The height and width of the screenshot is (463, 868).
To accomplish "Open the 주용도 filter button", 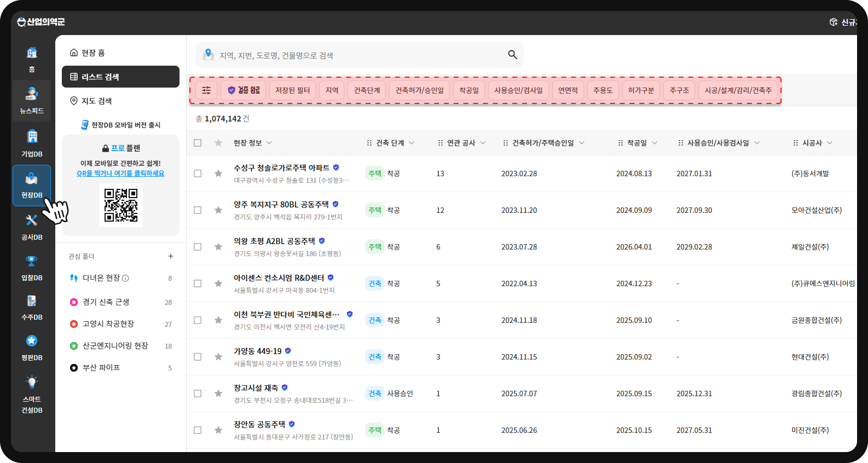I will pyautogui.click(x=603, y=90).
